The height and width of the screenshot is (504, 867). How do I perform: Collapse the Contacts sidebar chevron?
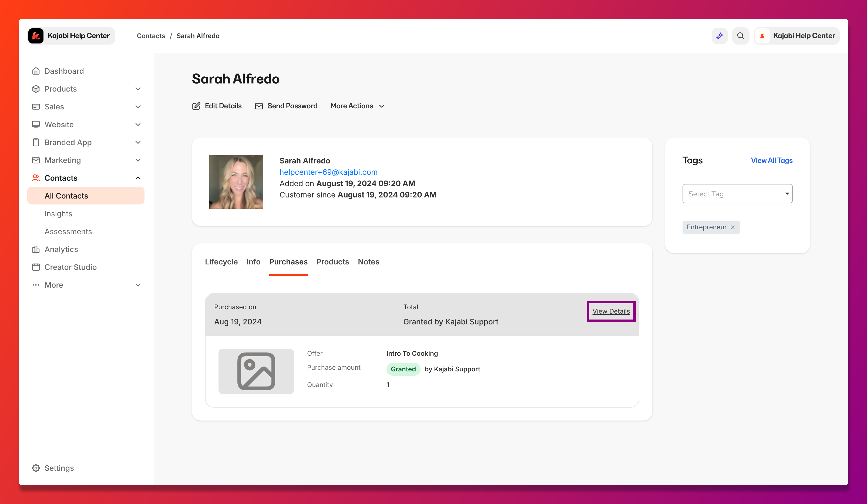[138, 178]
